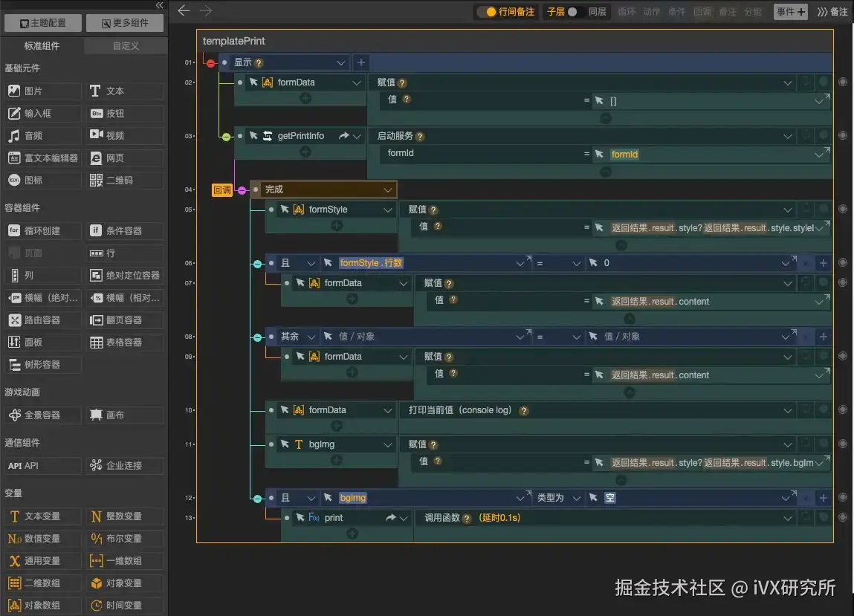Open the 显示 event dropdown

[340, 62]
